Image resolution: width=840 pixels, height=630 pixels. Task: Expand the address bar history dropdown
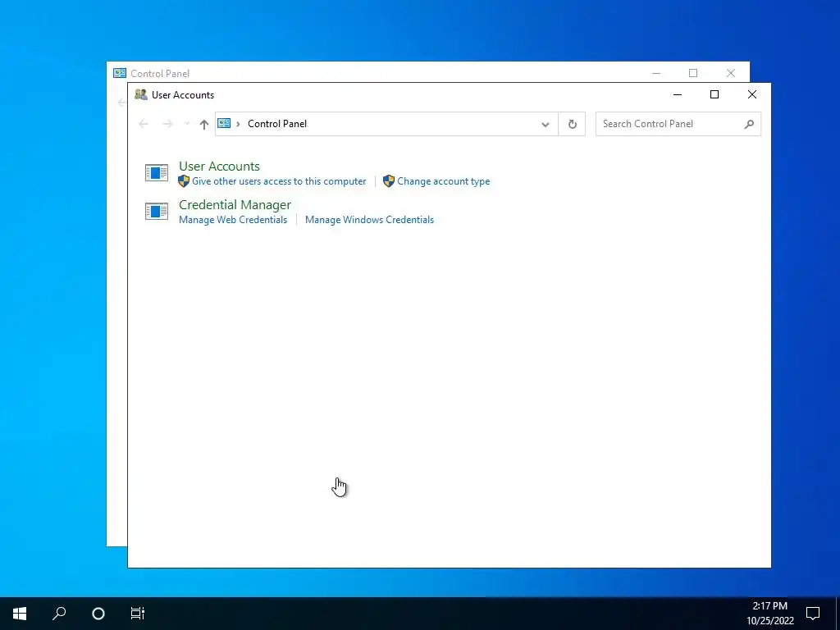coord(546,125)
